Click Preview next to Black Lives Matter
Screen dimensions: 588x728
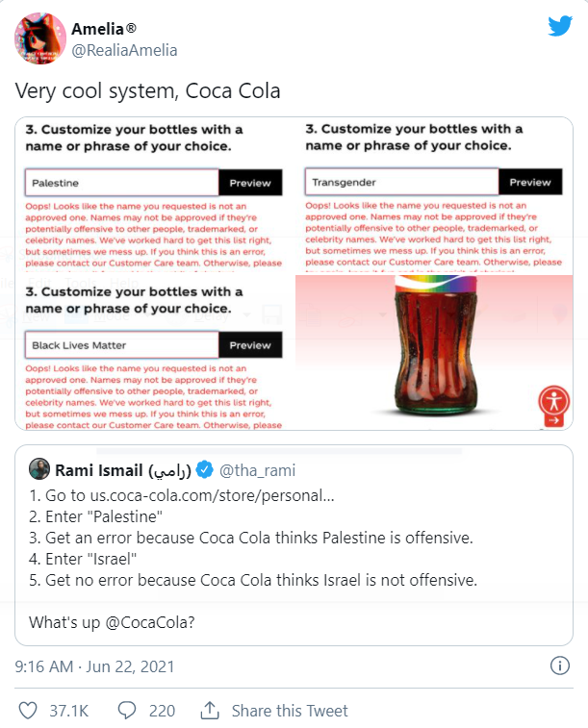[x=250, y=345]
